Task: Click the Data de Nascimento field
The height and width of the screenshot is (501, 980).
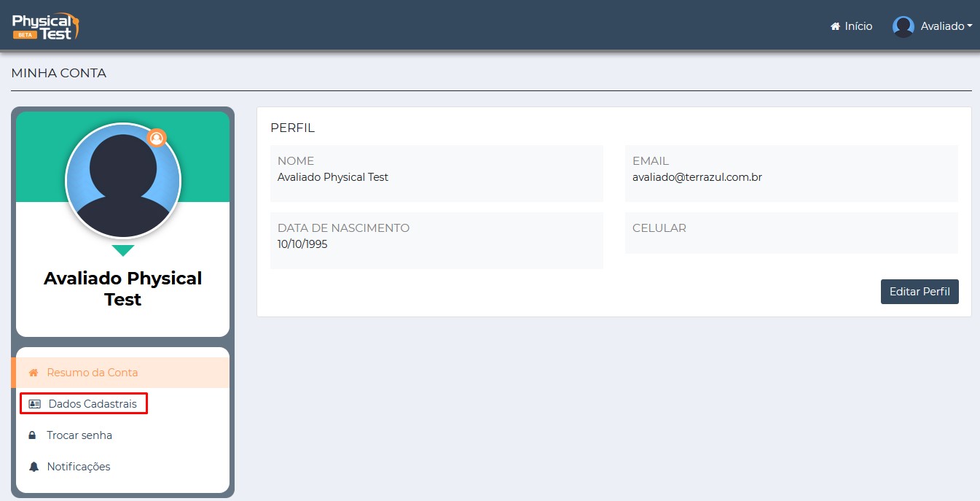Action: tap(436, 240)
